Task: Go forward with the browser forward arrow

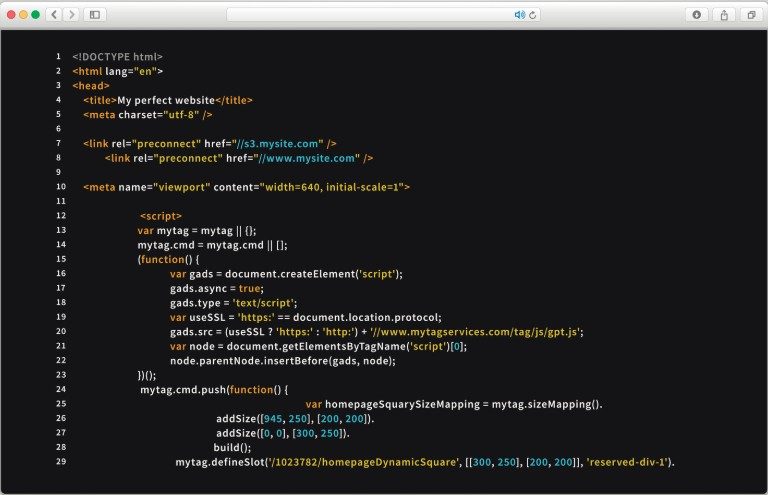Action: click(72, 15)
